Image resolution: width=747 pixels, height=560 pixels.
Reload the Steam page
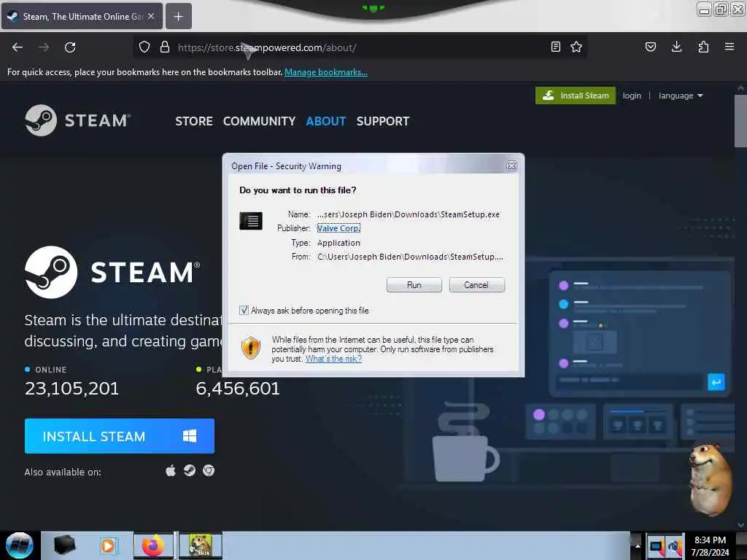pyautogui.click(x=70, y=47)
